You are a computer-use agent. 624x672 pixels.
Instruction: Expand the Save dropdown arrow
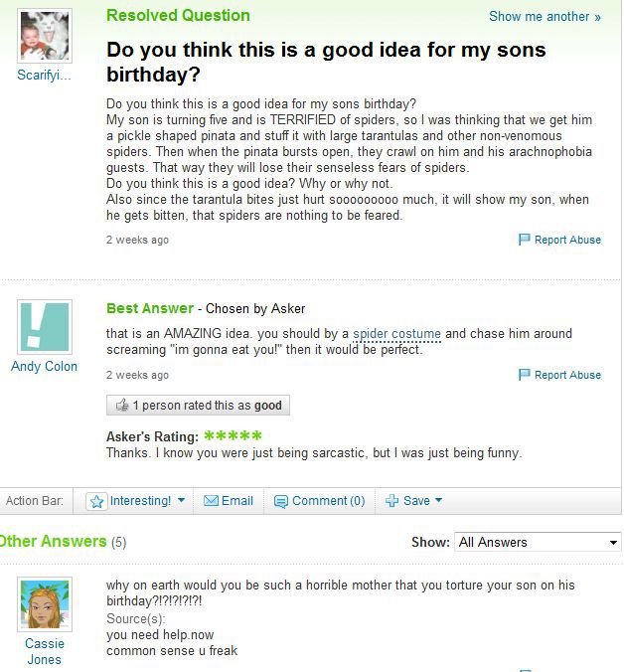pyautogui.click(x=438, y=500)
